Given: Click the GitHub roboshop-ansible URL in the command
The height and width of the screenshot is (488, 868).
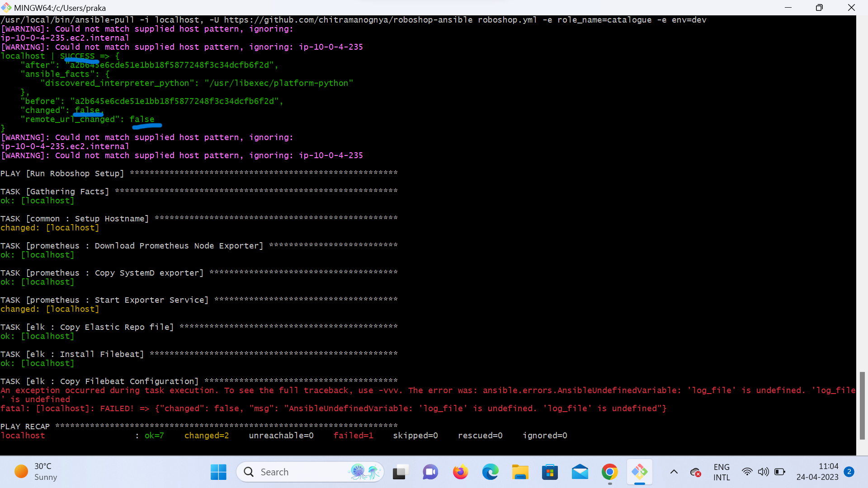Looking at the screenshot, I should pyautogui.click(x=348, y=20).
